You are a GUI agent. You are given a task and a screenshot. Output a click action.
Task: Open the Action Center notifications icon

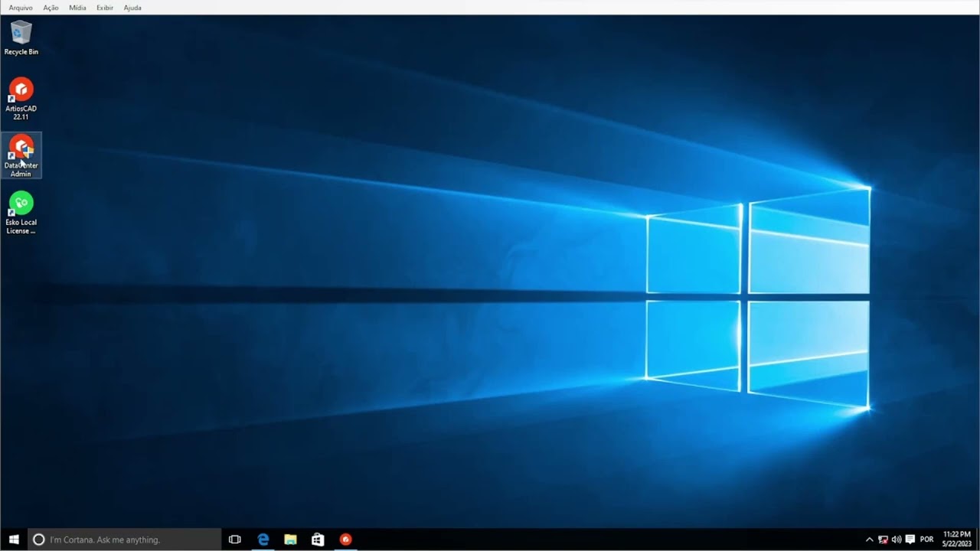(910, 540)
